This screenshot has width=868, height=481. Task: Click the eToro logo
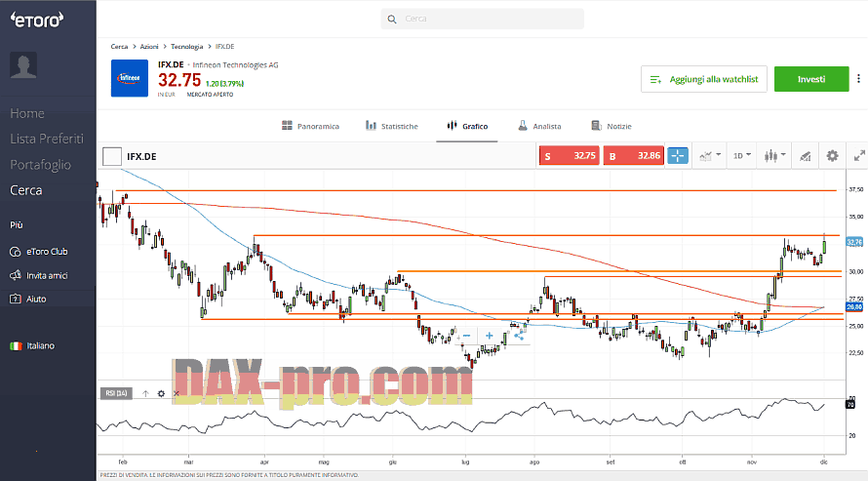tap(37, 20)
